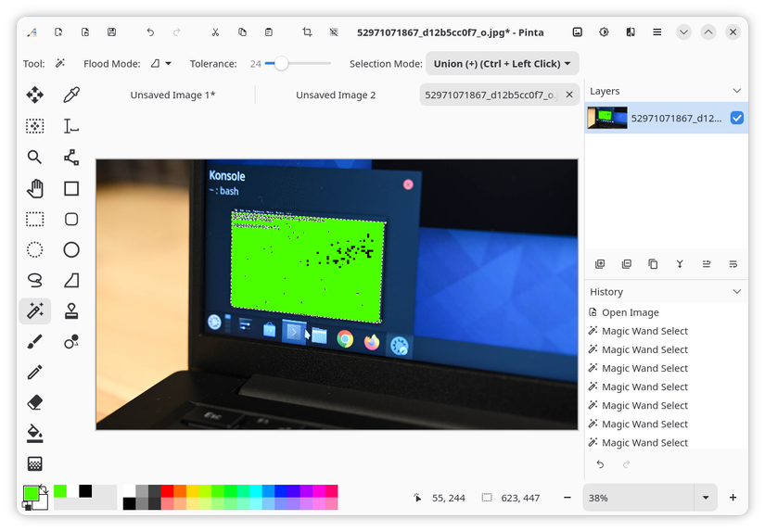Click the first Magic Wand Select history item

click(x=666, y=331)
